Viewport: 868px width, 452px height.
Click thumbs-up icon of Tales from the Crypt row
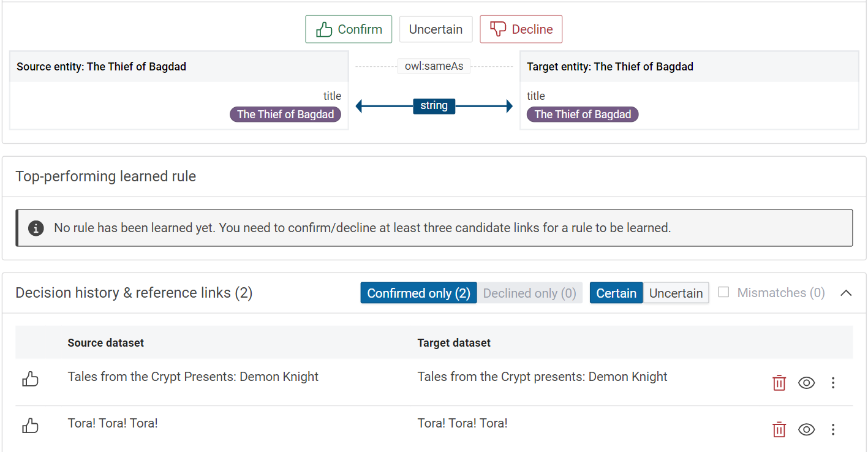[30, 380]
